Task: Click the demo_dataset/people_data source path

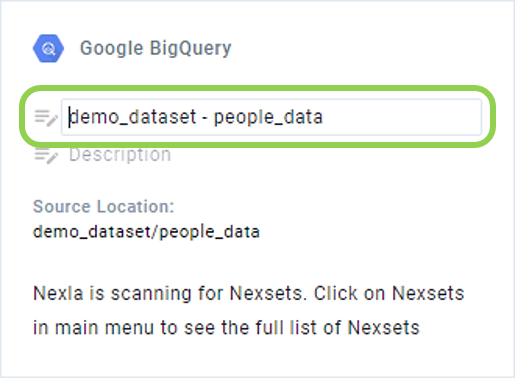Action: [146, 232]
